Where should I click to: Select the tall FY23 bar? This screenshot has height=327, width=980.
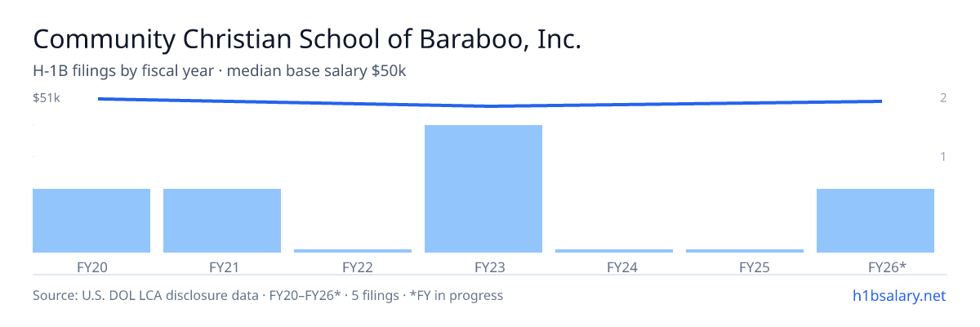[x=483, y=189]
